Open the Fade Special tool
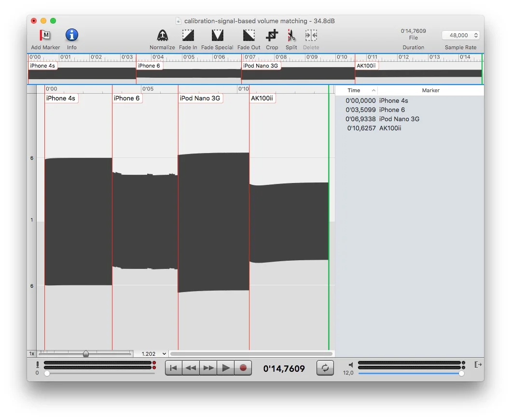 click(217, 35)
